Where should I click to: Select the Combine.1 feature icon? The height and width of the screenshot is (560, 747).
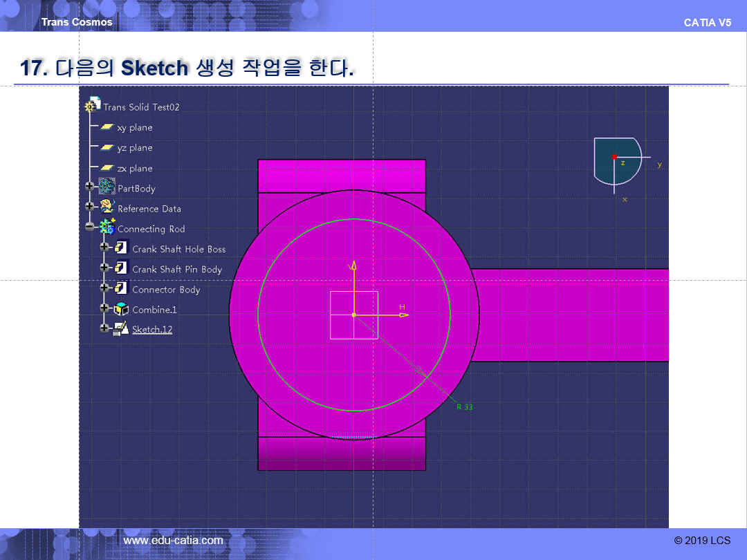pyautogui.click(x=122, y=309)
